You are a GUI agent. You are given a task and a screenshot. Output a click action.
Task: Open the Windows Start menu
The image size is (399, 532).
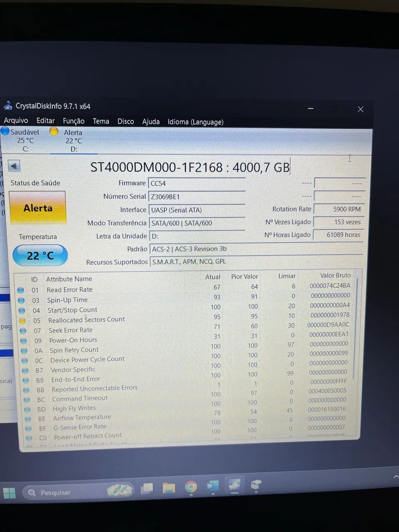point(9,493)
